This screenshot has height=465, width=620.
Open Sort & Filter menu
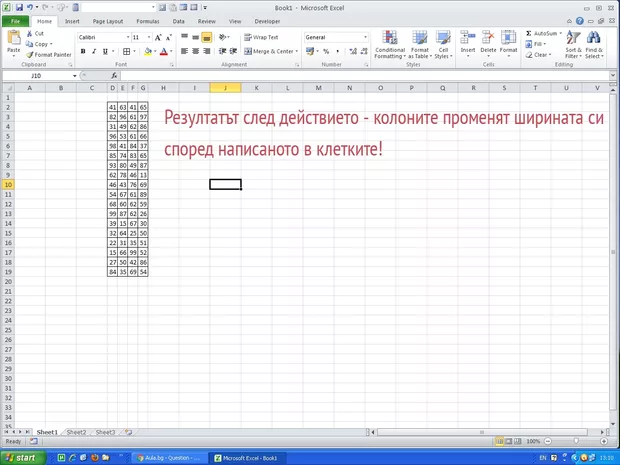tap(573, 44)
